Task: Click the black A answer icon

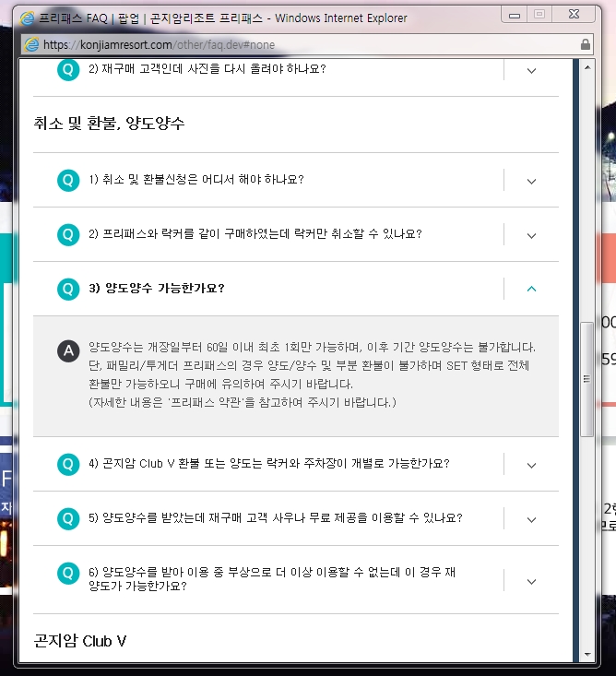Action: tap(68, 351)
